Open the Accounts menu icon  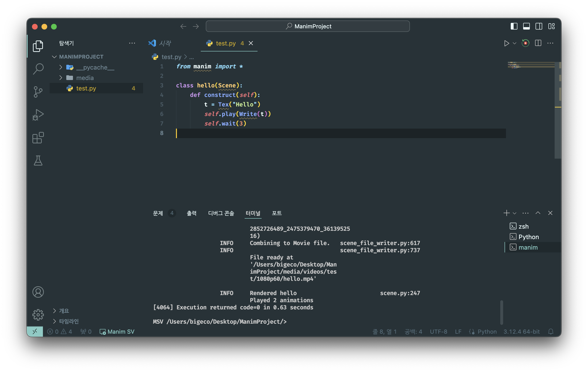[x=38, y=292]
